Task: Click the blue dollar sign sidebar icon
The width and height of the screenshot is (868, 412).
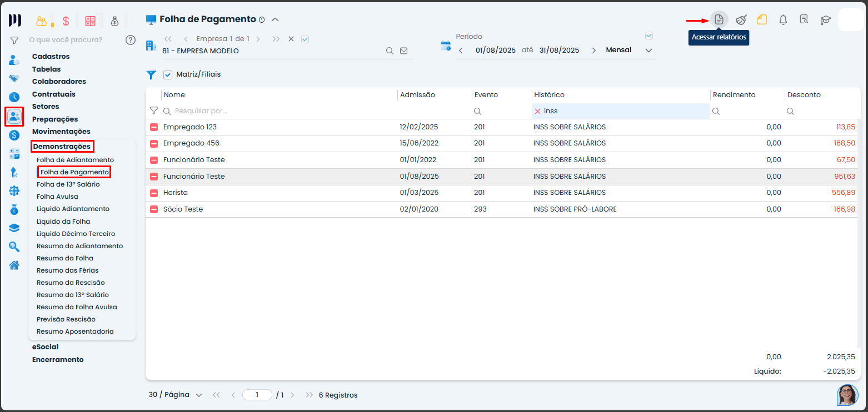Action: click(14, 135)
